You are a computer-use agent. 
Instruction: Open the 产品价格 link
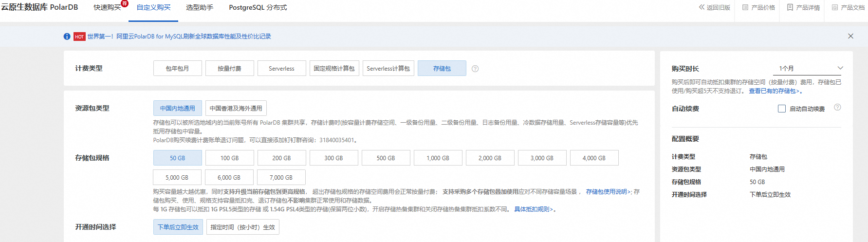pos(763,7)
